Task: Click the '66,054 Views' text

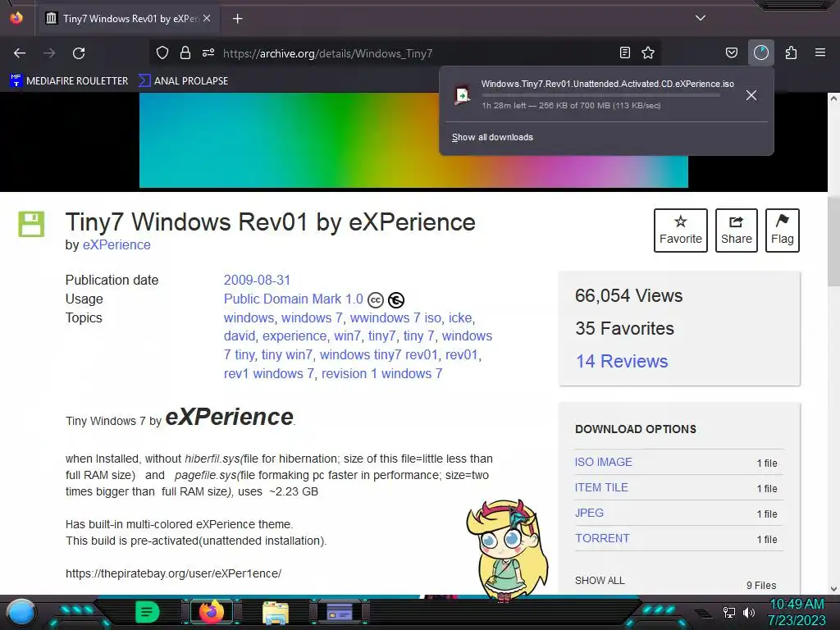Action: click(x=628, y=295)
